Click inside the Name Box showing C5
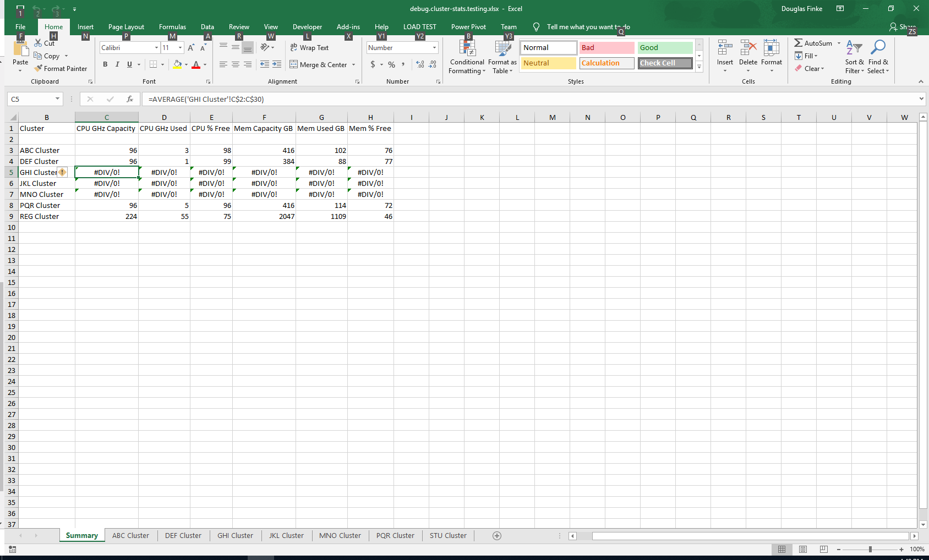 (x=31, y=99)
